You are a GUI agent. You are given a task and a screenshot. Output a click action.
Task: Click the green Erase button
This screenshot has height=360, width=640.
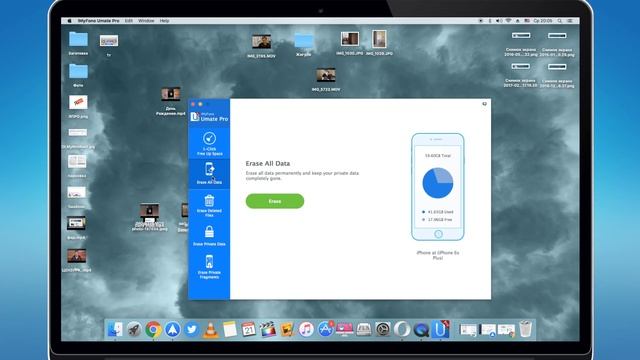pos(275,201)
